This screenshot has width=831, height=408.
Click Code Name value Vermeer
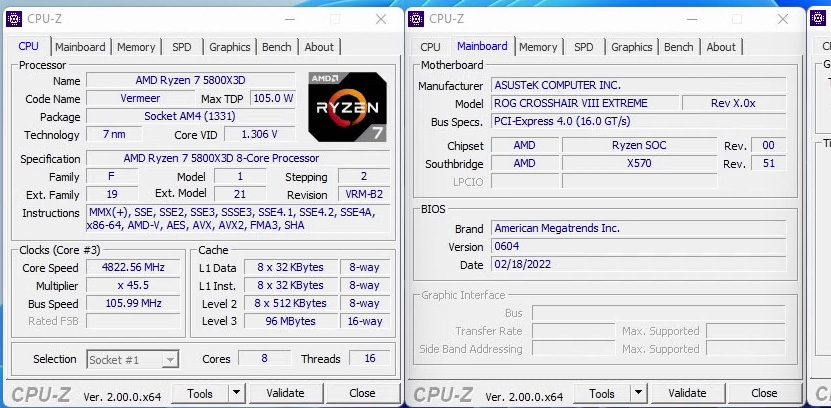(x=140, y=99)
